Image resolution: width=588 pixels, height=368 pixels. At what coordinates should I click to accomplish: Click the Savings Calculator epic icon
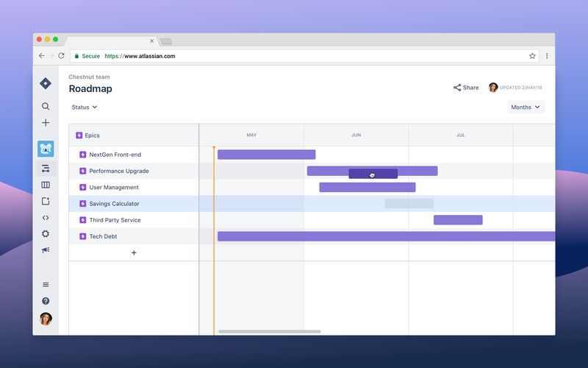point(83,204)
